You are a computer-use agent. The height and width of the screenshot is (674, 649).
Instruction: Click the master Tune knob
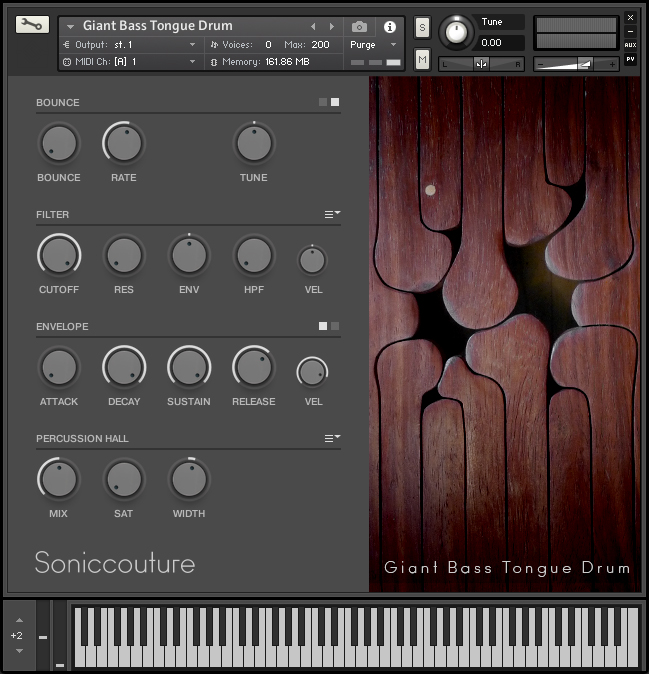pyautogui.click(x=456, y=32)
